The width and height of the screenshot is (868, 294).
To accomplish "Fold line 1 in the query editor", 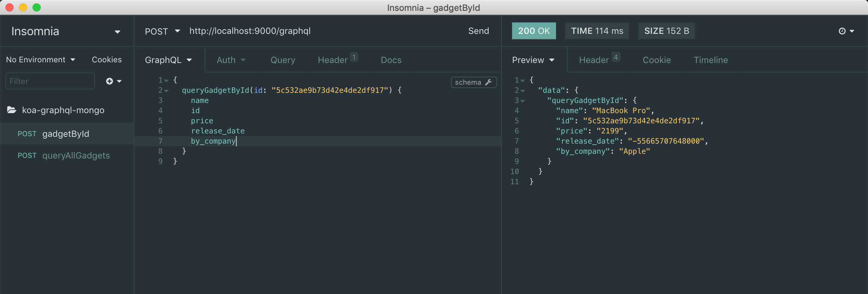I will [x=166, y=81].
